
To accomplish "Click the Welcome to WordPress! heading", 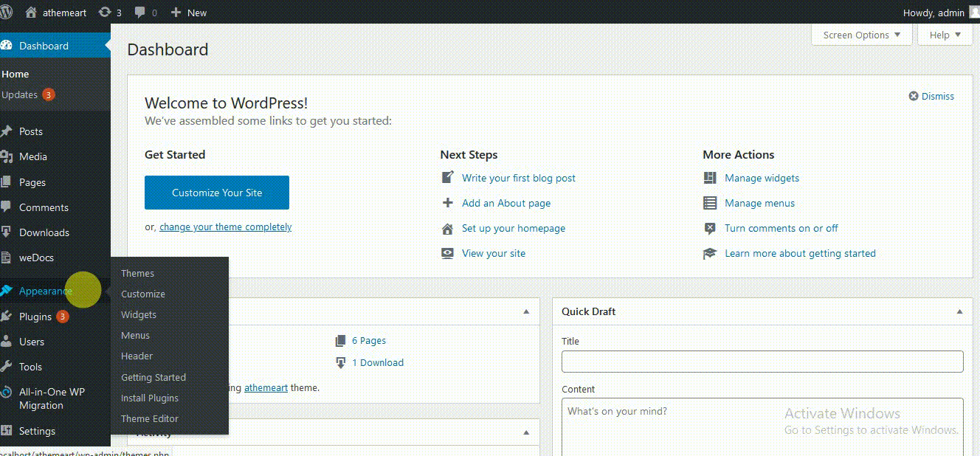I will click(x=226, y=103).
